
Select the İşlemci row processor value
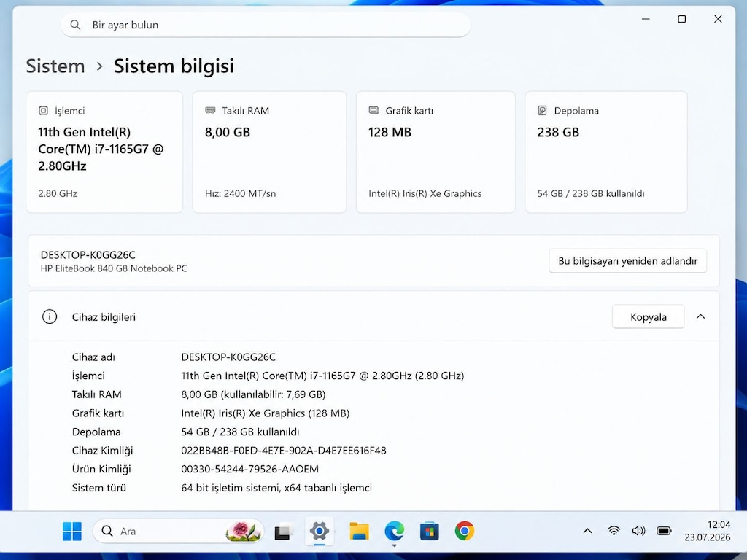322,376
